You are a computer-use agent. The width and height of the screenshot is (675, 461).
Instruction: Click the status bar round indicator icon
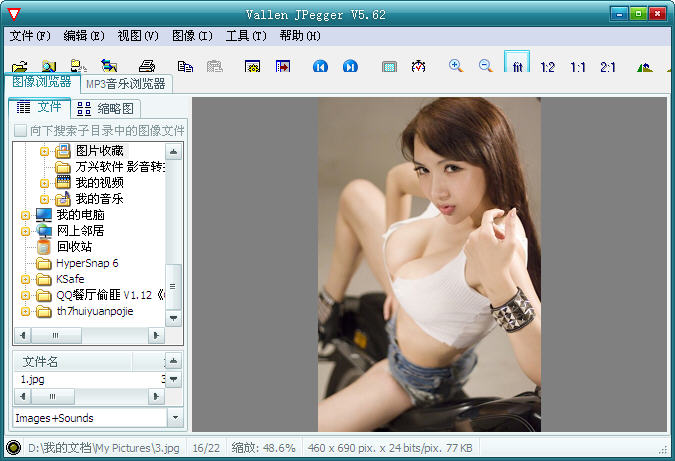point(14,448)
